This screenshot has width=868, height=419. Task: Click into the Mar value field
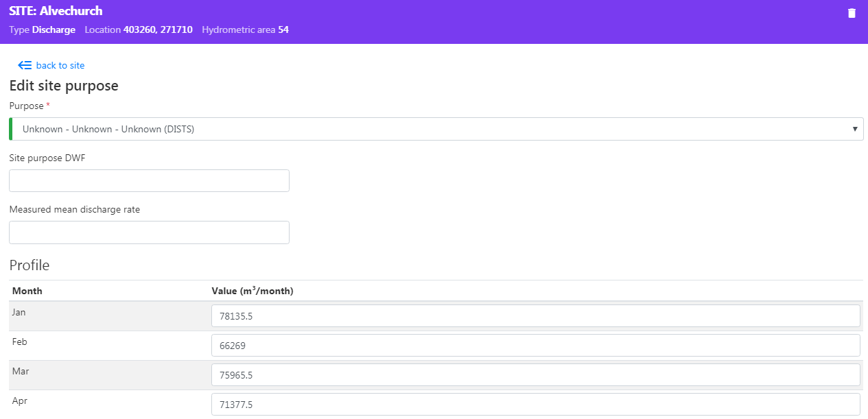click(535, 375)
